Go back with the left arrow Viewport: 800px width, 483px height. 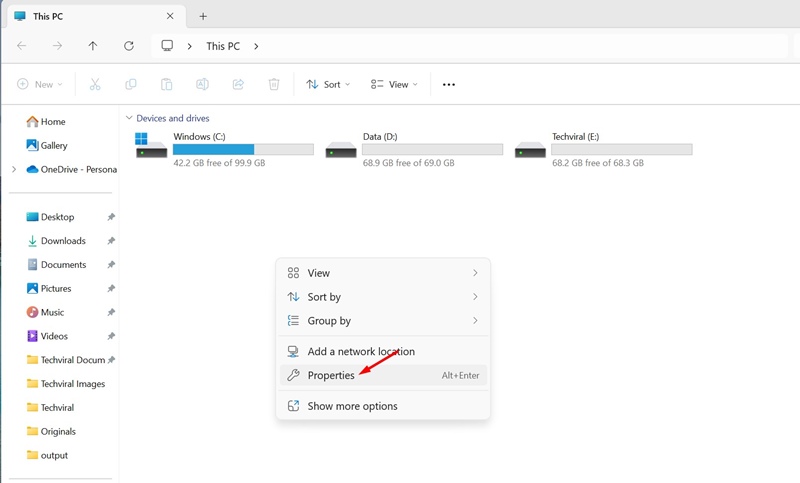pos(21,46)
